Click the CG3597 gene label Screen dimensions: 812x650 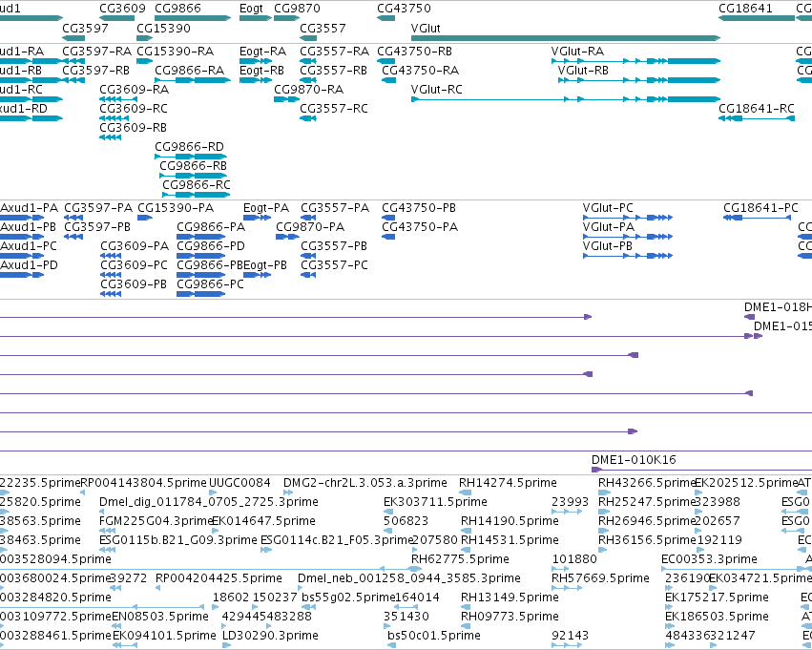click(x=85, y=28)
